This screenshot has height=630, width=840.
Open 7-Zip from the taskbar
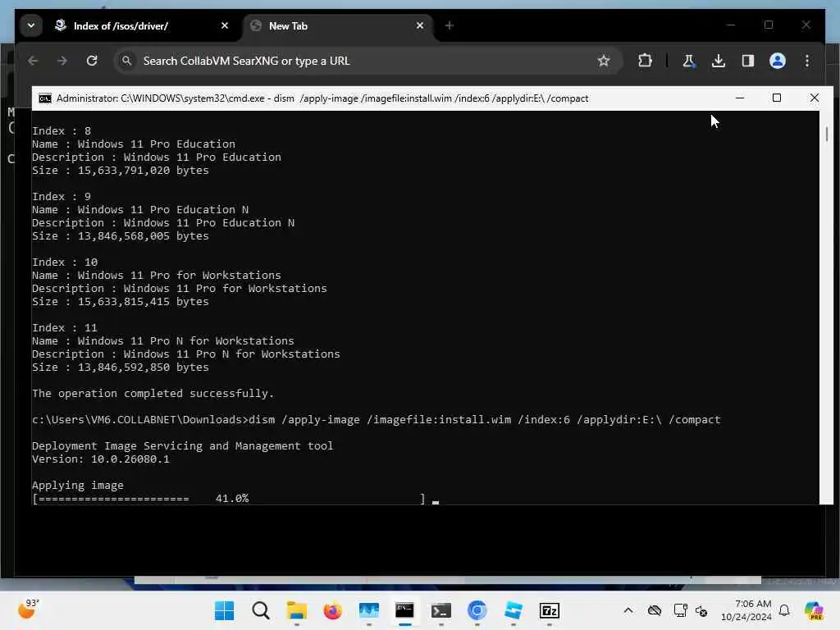click(x=549, y=610)
